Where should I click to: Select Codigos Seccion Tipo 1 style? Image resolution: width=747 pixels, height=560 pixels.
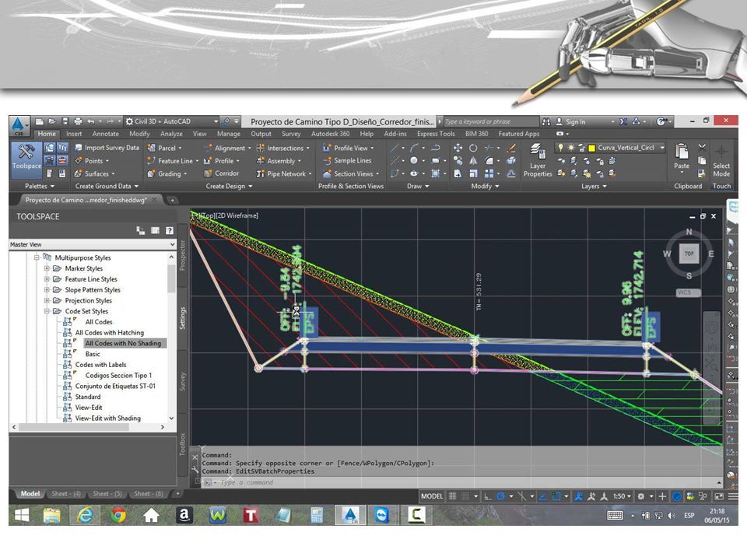(118, 375)
